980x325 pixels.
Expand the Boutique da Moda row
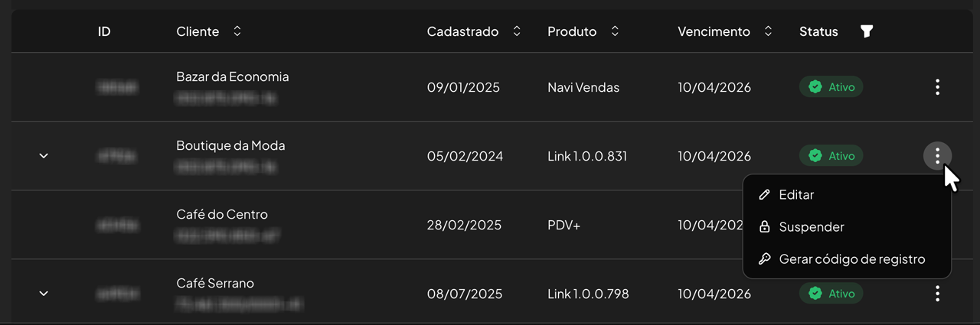44,156
